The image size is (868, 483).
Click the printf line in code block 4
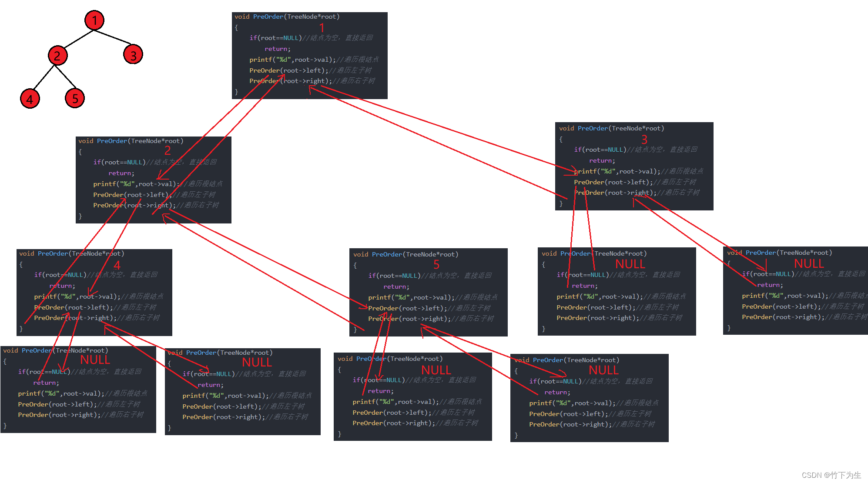coord(99,296)
